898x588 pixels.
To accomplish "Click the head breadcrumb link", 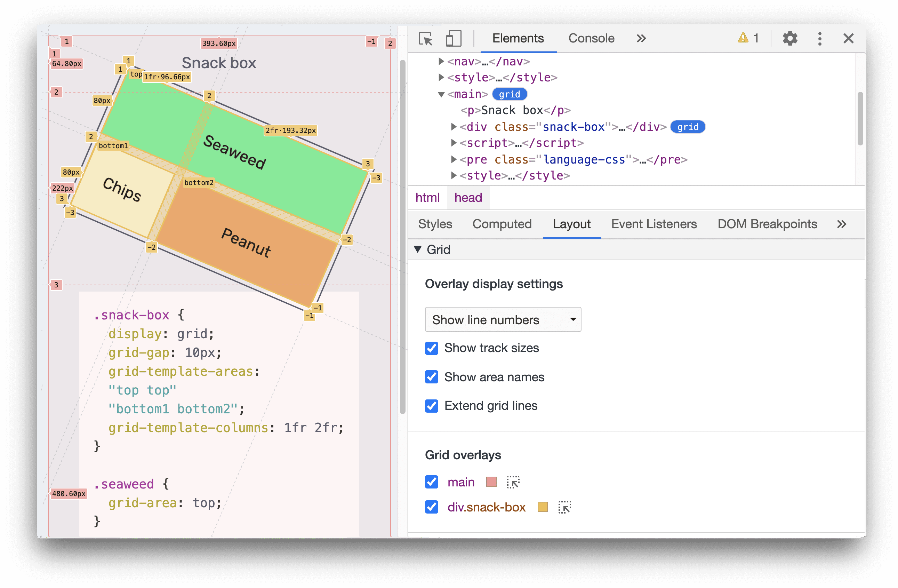I will [x=468, y=198].
